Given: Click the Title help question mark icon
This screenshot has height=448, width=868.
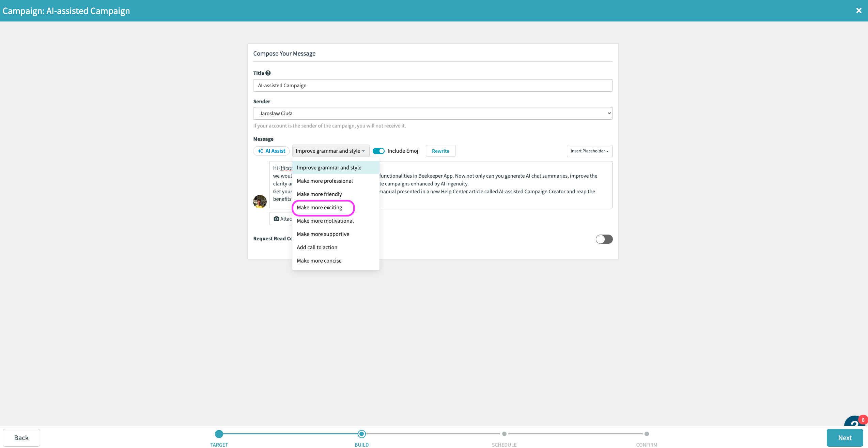Looking at the screenshot, I should click(x=268, y=73).
